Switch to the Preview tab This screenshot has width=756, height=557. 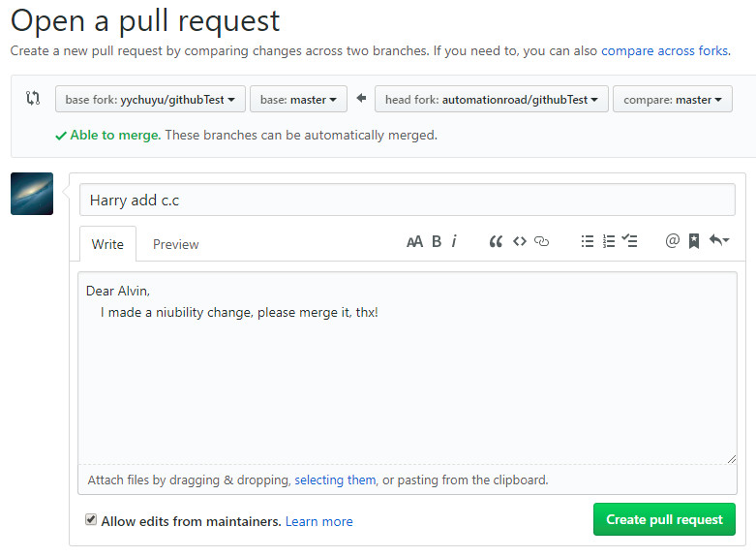175,244
